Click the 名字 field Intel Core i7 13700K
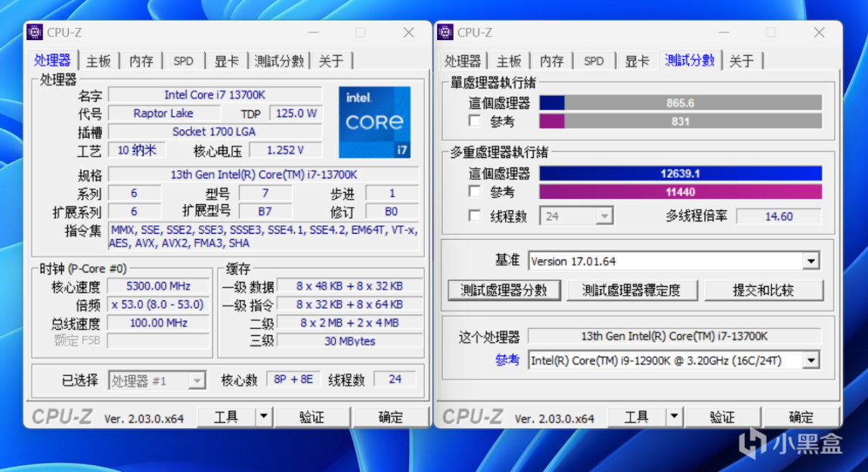The height and width of the screenshot is (472, 868). (215, 95)
